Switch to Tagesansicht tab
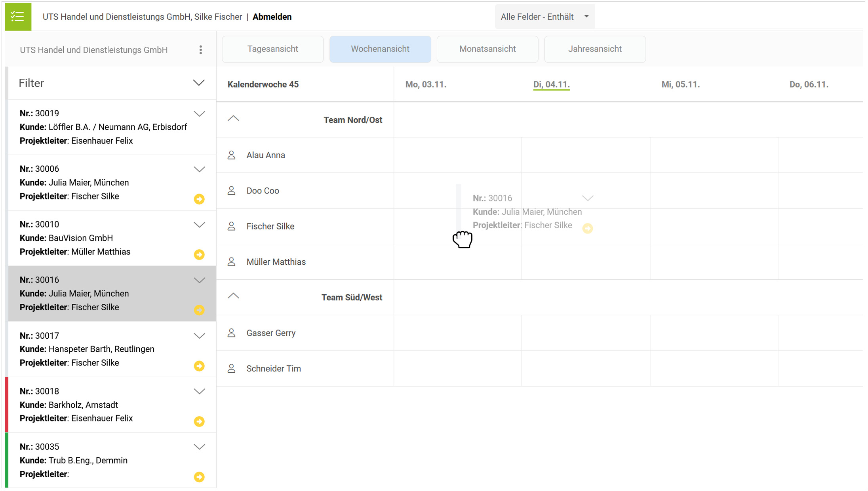Image resolution: width=868 pixels, height=491 pixels. [272, 49]
